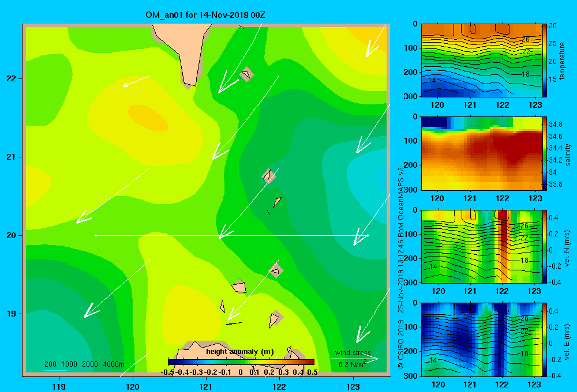Click longitude label "122" under main map

279,386
